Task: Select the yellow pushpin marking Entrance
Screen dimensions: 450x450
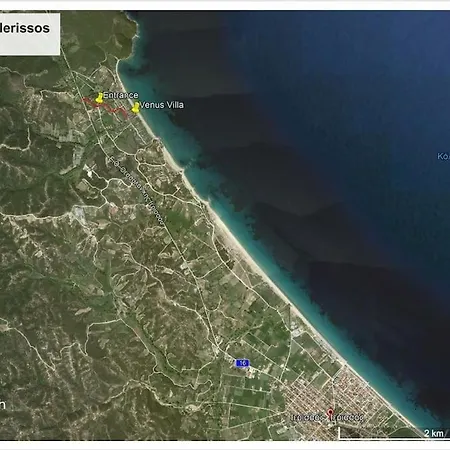Action: pyautogui.click(x=99, y=98)
